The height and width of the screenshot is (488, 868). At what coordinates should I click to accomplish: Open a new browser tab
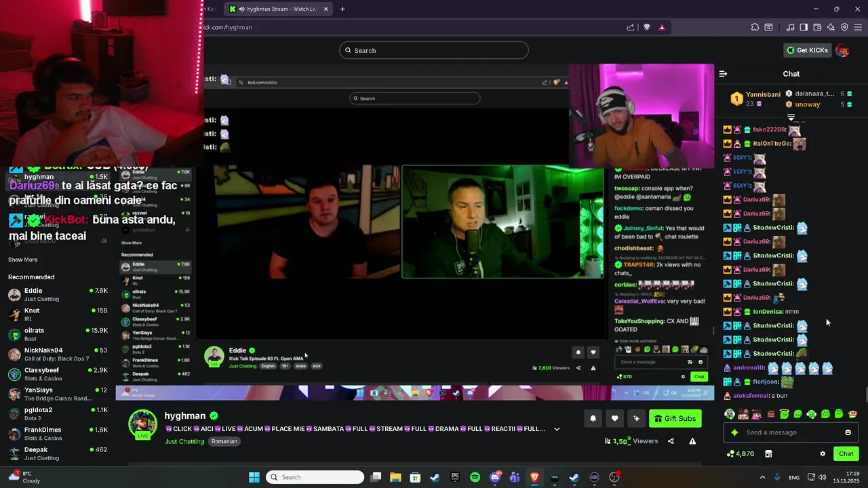(x=342, y=9)
